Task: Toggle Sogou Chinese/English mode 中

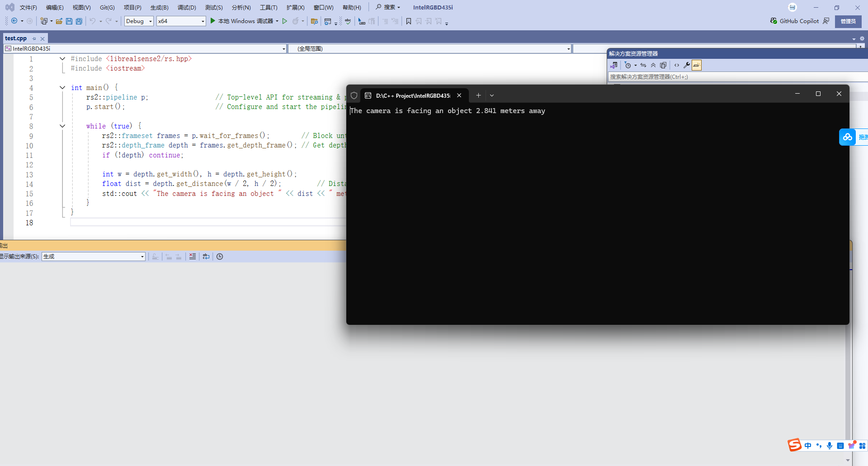Action: coord(808,446)
